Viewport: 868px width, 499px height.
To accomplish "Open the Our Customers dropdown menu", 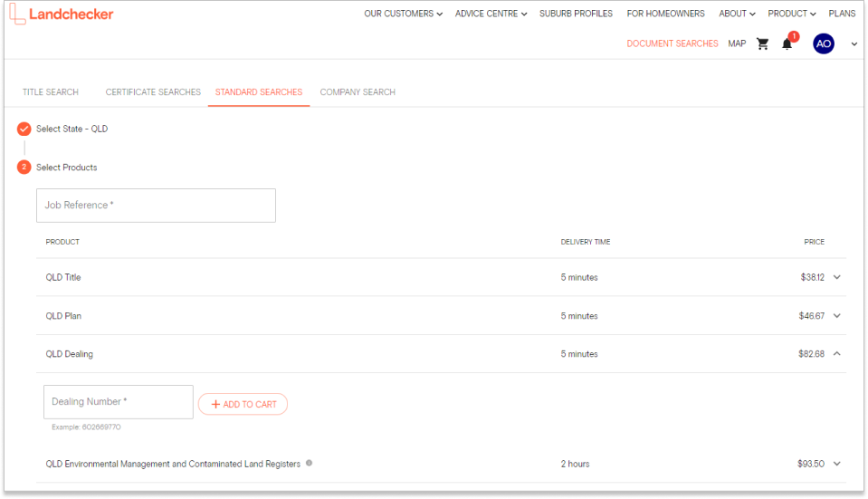I will click(x=403, y=14).
